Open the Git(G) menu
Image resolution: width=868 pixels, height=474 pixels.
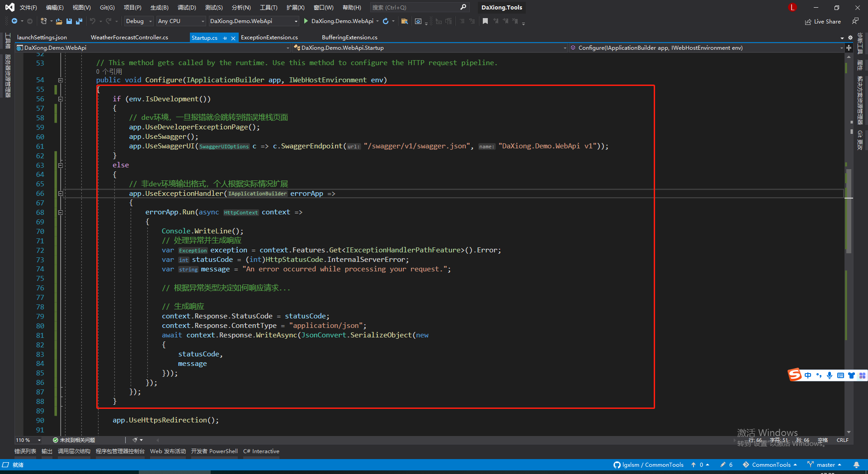point(107,7)
